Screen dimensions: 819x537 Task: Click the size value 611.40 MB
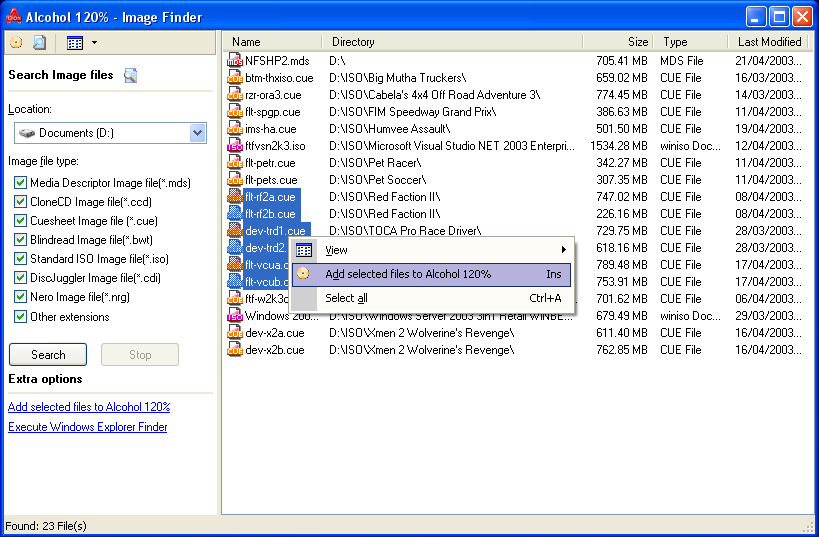[622, 332]
